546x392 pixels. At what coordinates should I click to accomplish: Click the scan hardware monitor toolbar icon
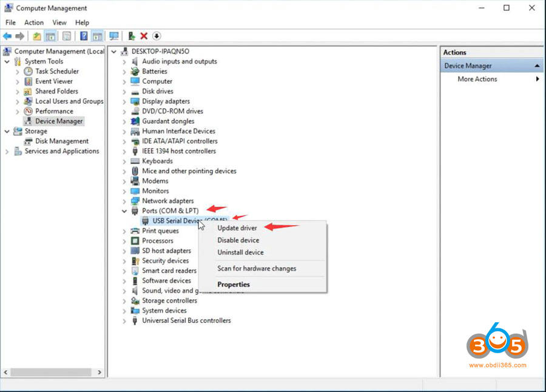[x=113, y=36]
